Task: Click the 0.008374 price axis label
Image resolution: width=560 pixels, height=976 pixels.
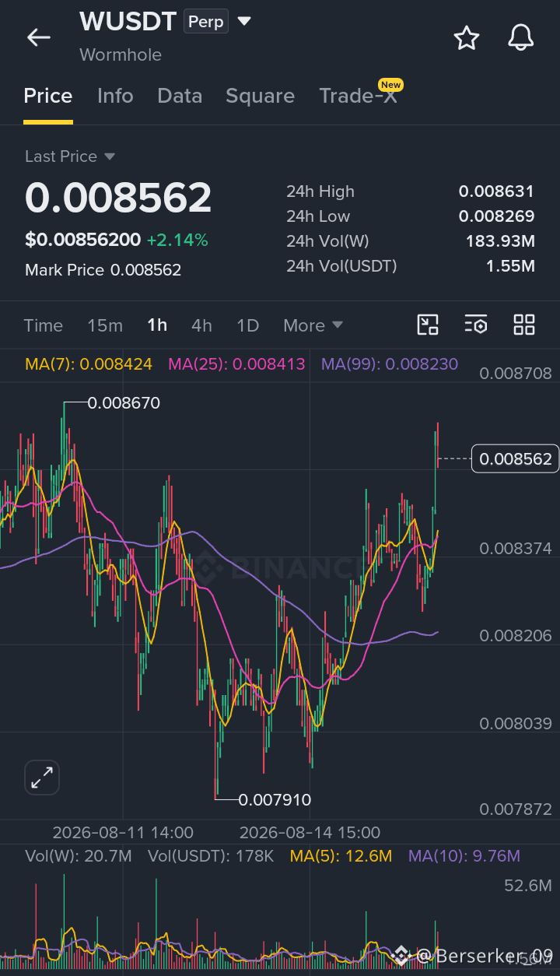Action: coord(516,549)
